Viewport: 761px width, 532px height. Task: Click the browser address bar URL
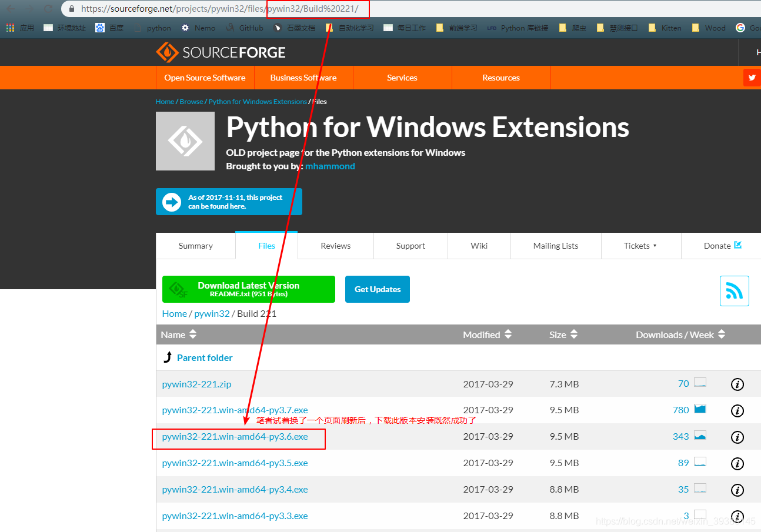(219, 9)
